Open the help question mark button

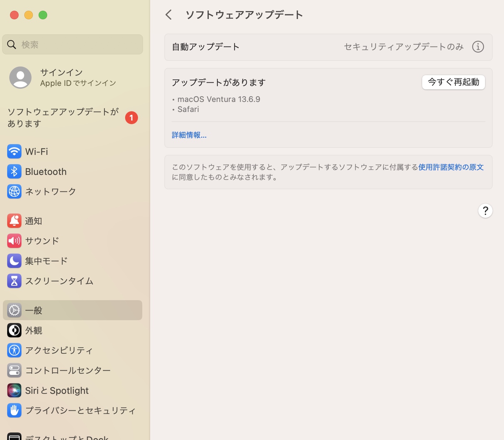pyautogui.click(x=485, y=211)
